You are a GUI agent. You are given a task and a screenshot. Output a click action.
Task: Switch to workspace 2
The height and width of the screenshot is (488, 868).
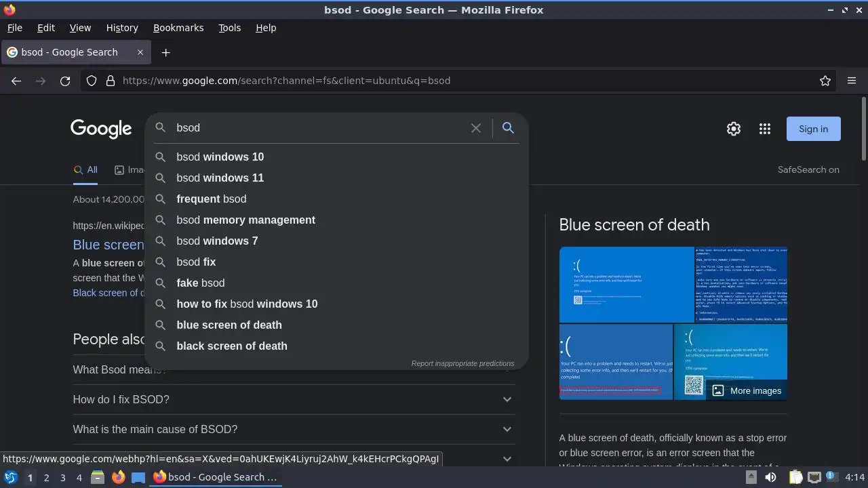click(x=46, y=477)
